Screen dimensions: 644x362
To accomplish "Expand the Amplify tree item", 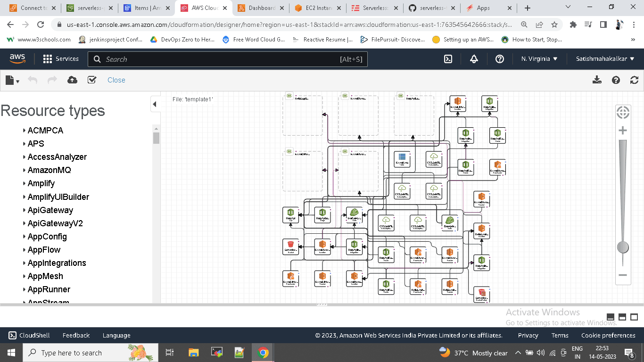I will 41,183.
